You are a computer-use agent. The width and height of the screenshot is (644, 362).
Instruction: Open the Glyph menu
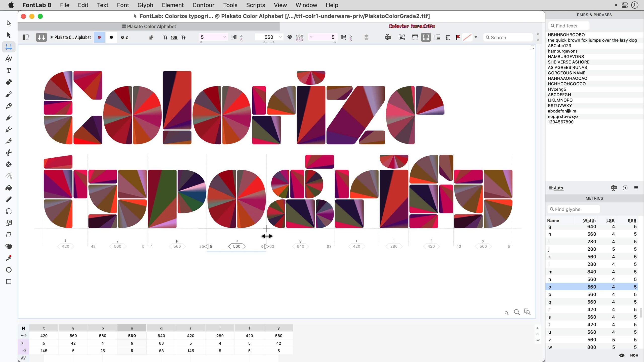tap(145, 5)
